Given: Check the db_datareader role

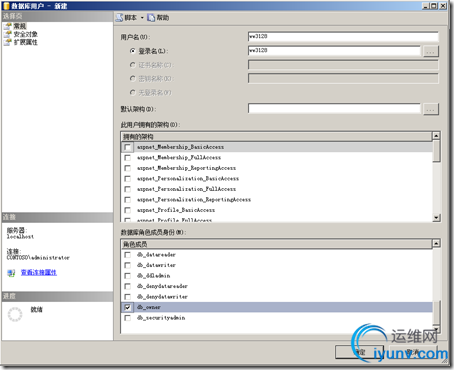Looking at the screenshot, I should pyautogui.click(x=127, y=255).
